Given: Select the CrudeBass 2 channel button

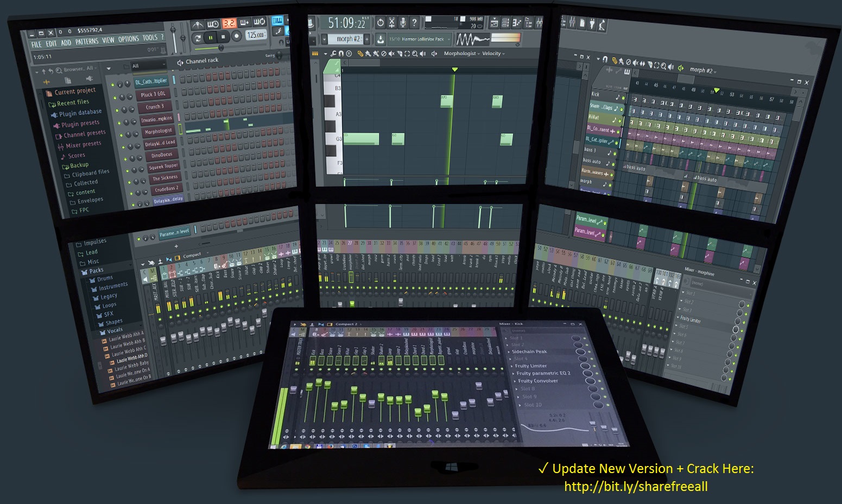Looking at the screenshot, I should coord(167,189).
